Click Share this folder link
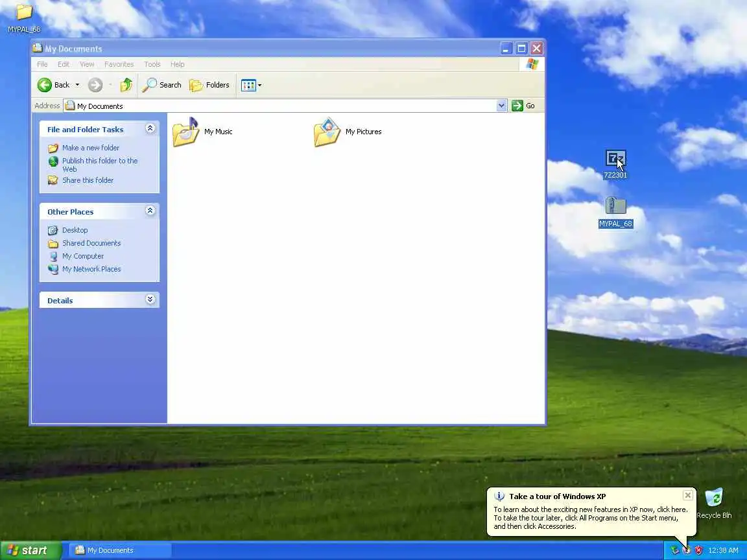 (88, 180)
